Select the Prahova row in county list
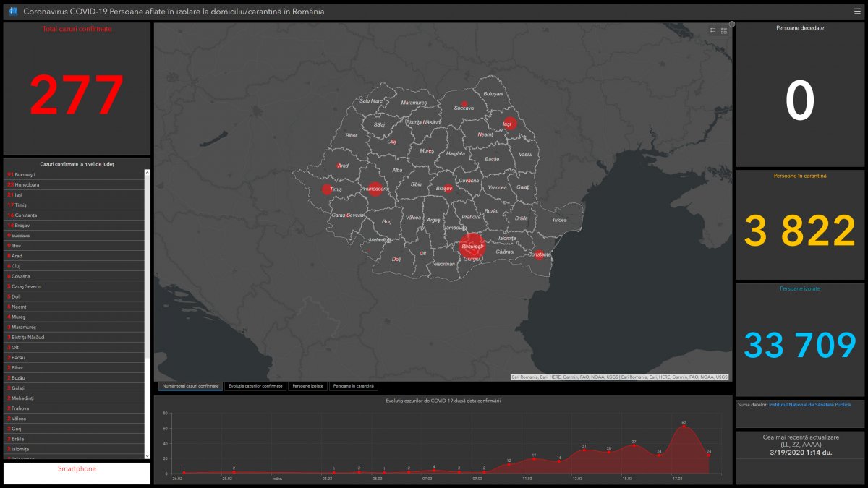 pos(75,408)
